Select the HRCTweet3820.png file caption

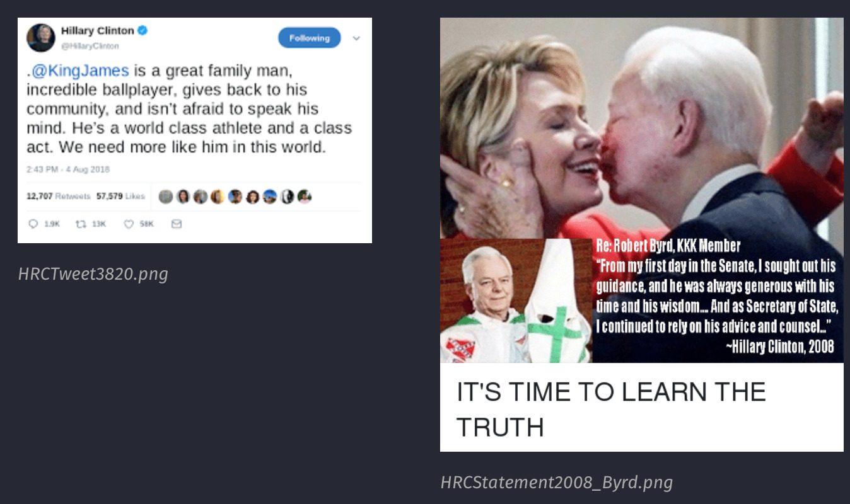(93, 274)
